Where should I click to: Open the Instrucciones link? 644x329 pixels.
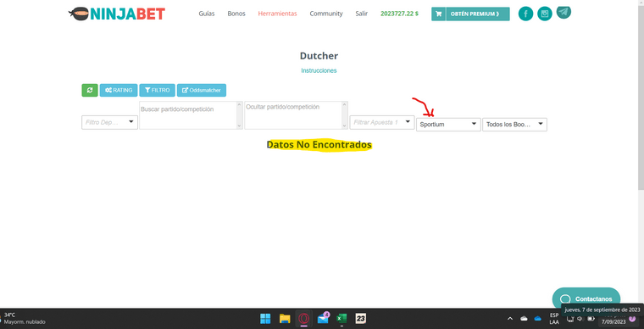(x=319, y=70)
